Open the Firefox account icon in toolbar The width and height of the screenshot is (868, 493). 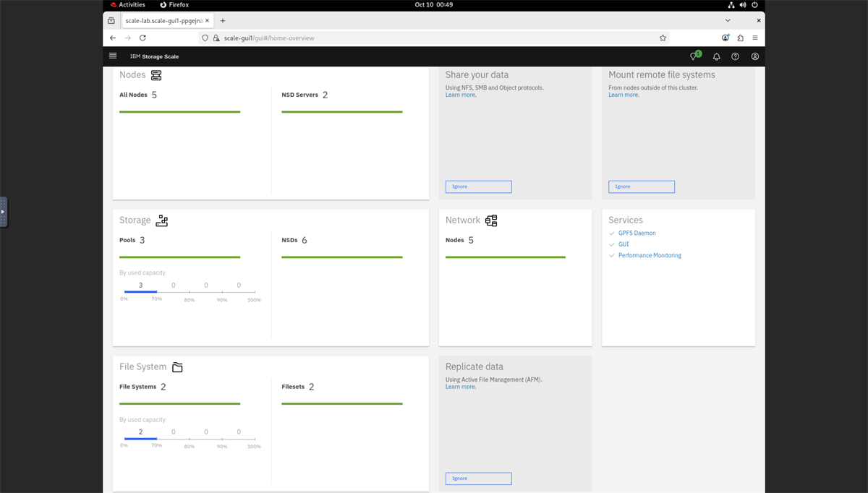tap(726, 38)
